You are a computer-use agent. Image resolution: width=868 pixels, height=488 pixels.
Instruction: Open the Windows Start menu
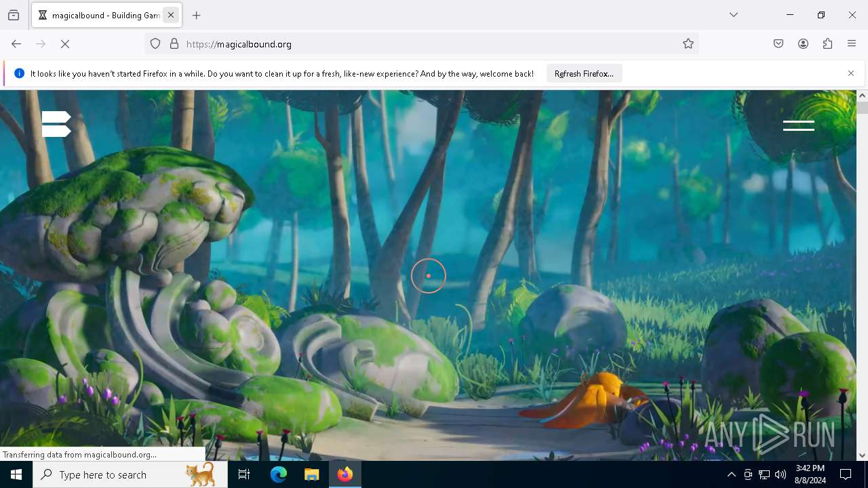16,474
